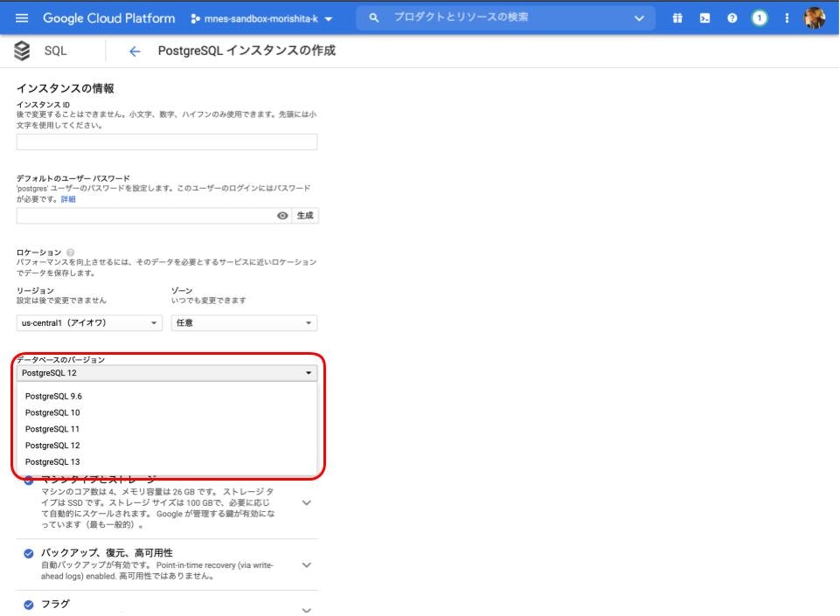Image resolution: width=840 pixels, height=616 pixels.
Task: Open the region dropdown us-central1
Action: pos(89,323)
